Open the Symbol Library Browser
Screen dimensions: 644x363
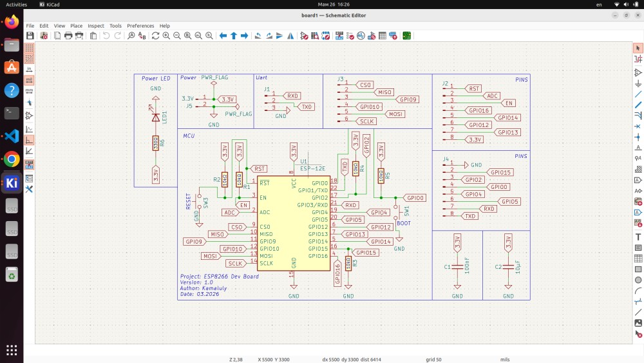click(315, 35)
